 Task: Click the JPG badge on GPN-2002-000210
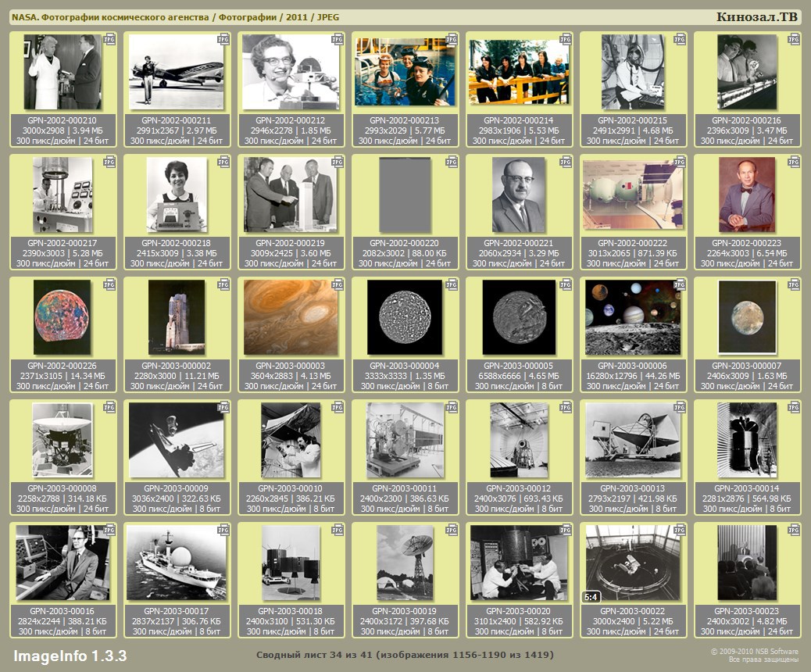(x=109, y=38)
